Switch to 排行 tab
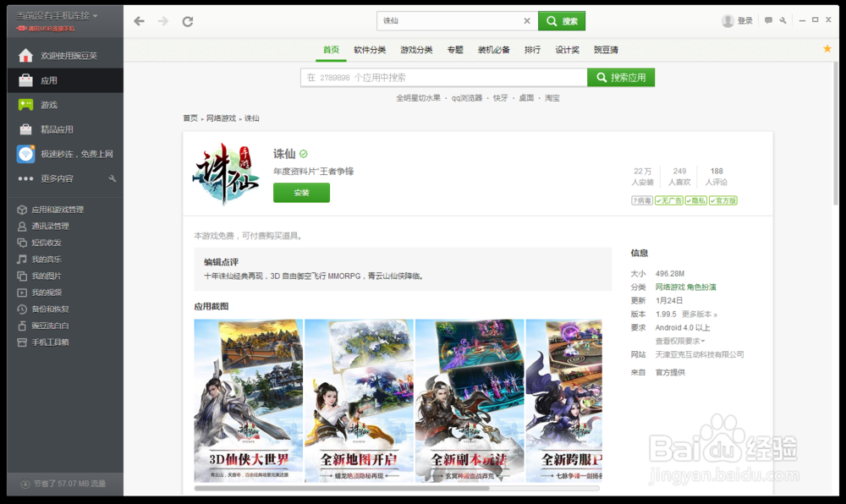The height and width of the screenshot is (504, 846). (x=532, y=50)
